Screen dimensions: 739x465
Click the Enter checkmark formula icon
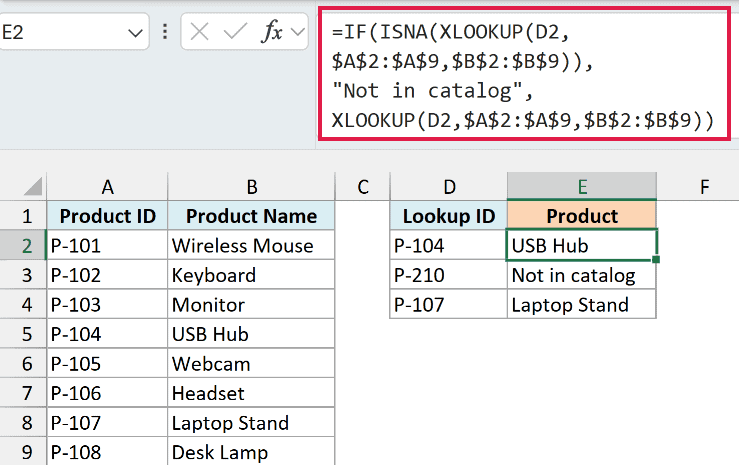(x=235, y=32)
